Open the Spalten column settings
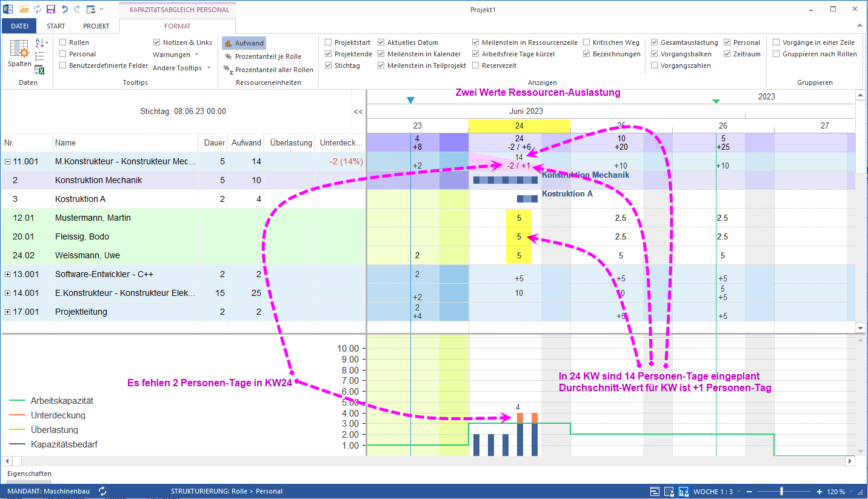Image resolution: width=868 pixels, height=499 pixels. (x=19, y=54)
